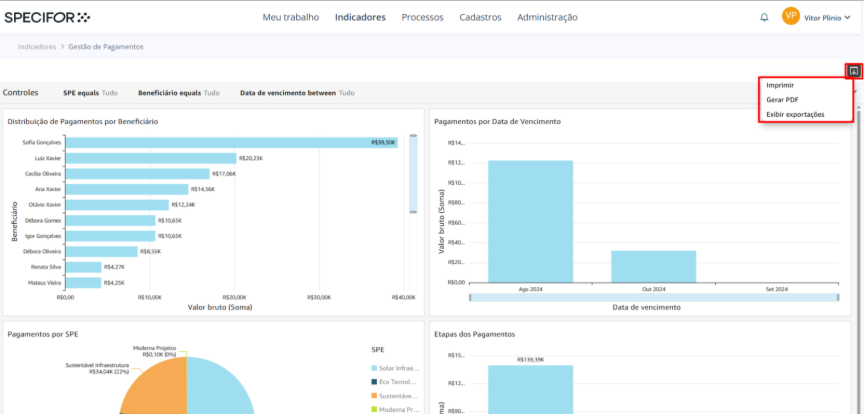Image resolution: width=864 pixels, height=414 pixels.
Task: Click the Igor Gonçalves bar
Action: (110, 236)
